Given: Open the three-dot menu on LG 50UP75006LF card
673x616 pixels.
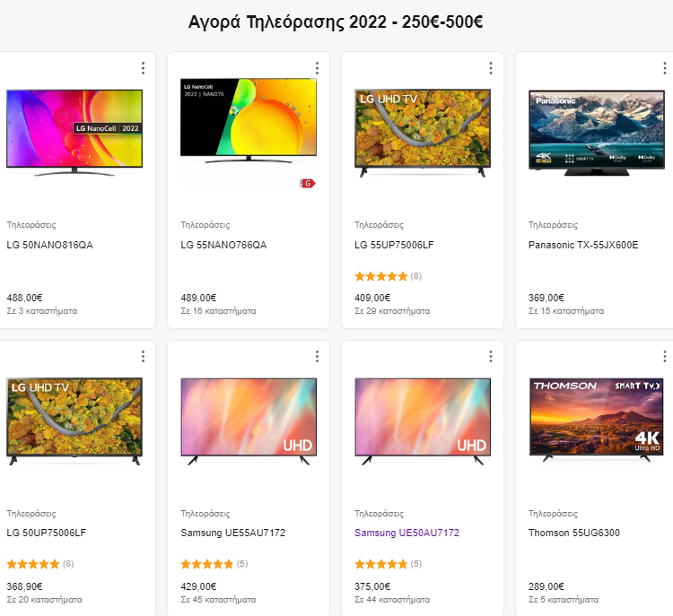Looking at the screenshot, I should [143, 356].
